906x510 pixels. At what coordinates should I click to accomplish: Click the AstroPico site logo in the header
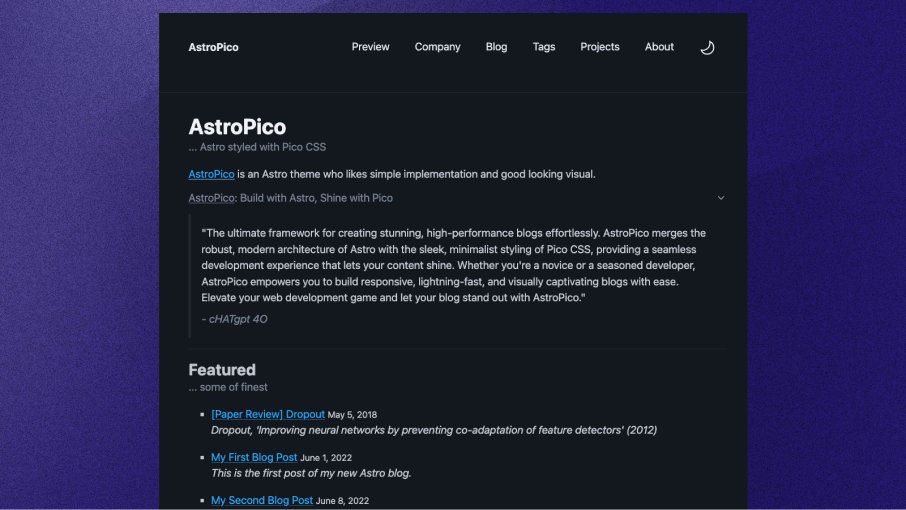click(x=213, y=47)
